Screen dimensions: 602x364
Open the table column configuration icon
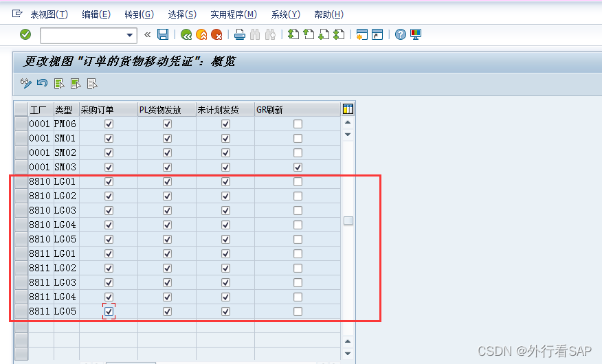pyautogui.click(x=348, y=109)
